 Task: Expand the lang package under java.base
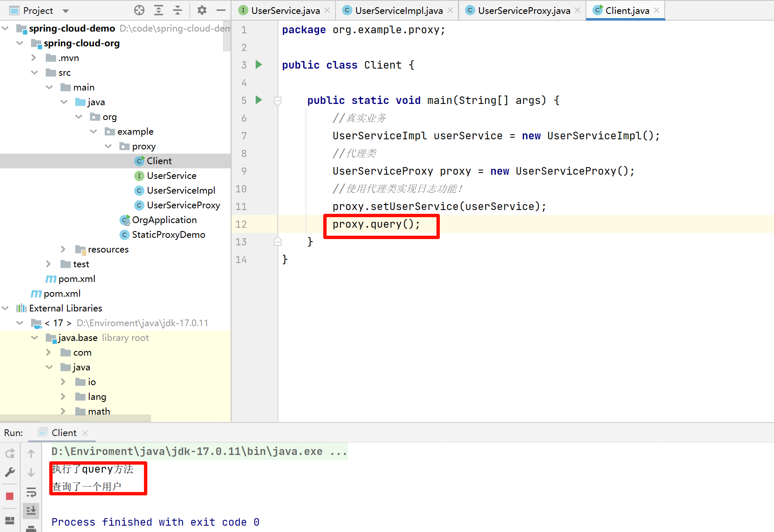pos(64,396)
